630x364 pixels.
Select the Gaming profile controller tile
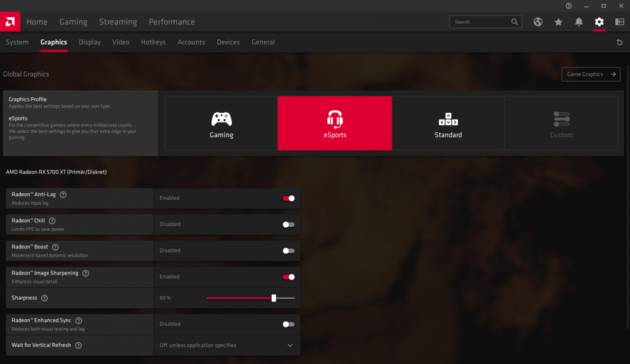[x=221, y=123]
